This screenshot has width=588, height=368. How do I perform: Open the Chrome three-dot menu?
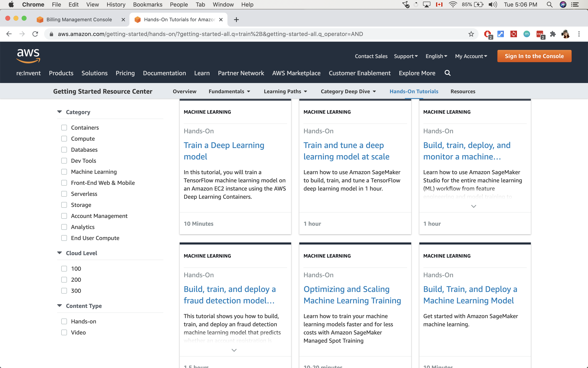579,34
